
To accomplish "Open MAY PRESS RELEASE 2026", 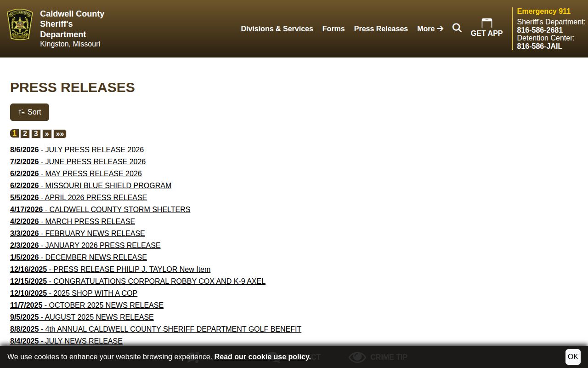I will click(76, 173).
